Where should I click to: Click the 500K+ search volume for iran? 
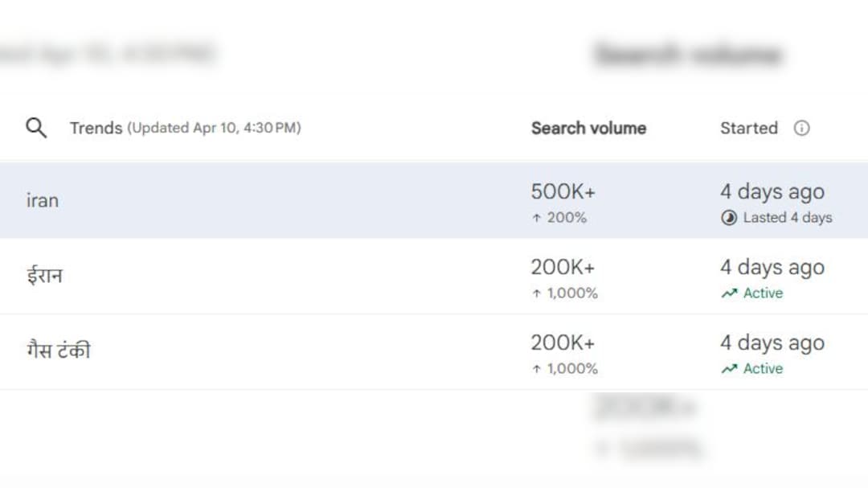coord(563,192)
